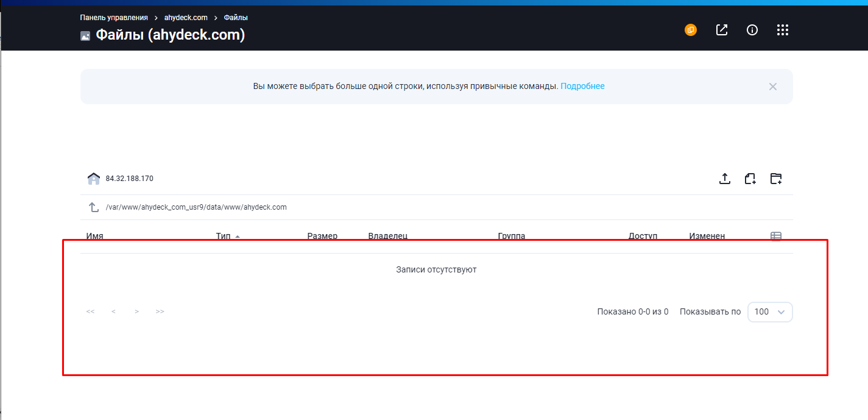Click the home icon beside 84.32.188.170
Image resolution: width=868 pixels, height=420 pixels.
[94, 179]
